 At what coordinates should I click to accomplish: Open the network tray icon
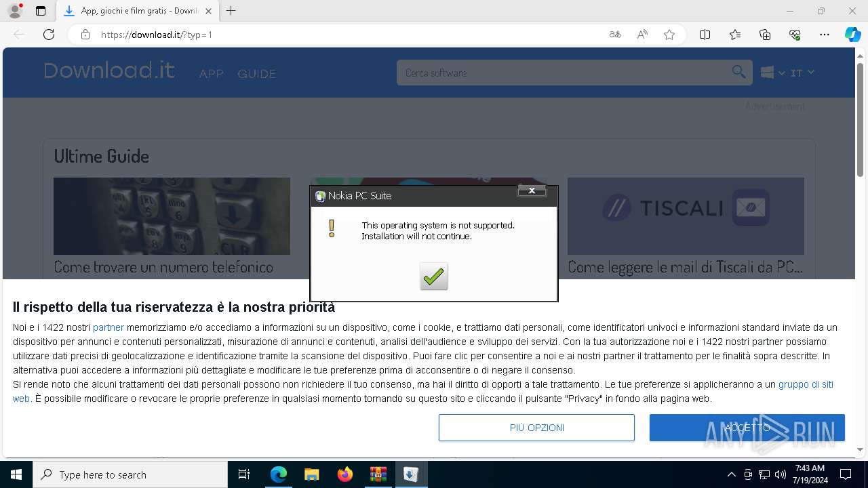coord(764,474)
